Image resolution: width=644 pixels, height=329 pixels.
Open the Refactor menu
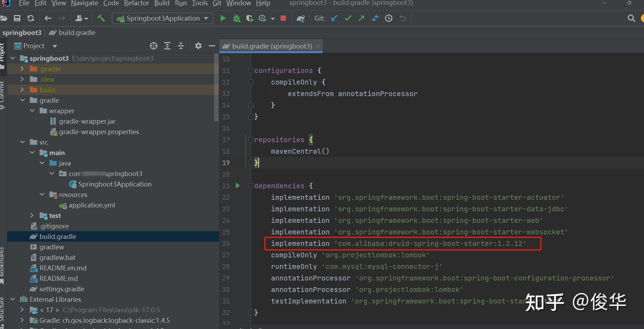point(136,4)
